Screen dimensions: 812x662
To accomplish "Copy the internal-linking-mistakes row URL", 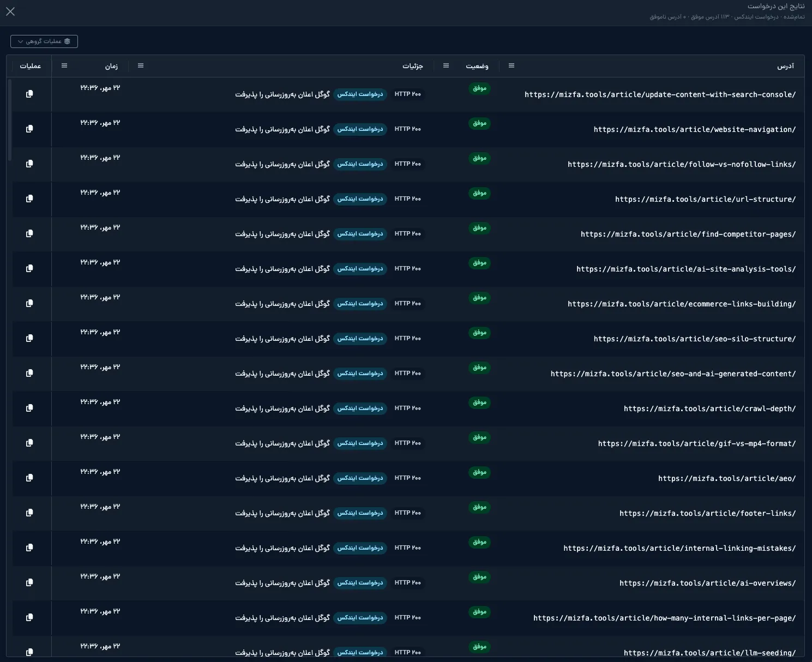I will 29,547.
